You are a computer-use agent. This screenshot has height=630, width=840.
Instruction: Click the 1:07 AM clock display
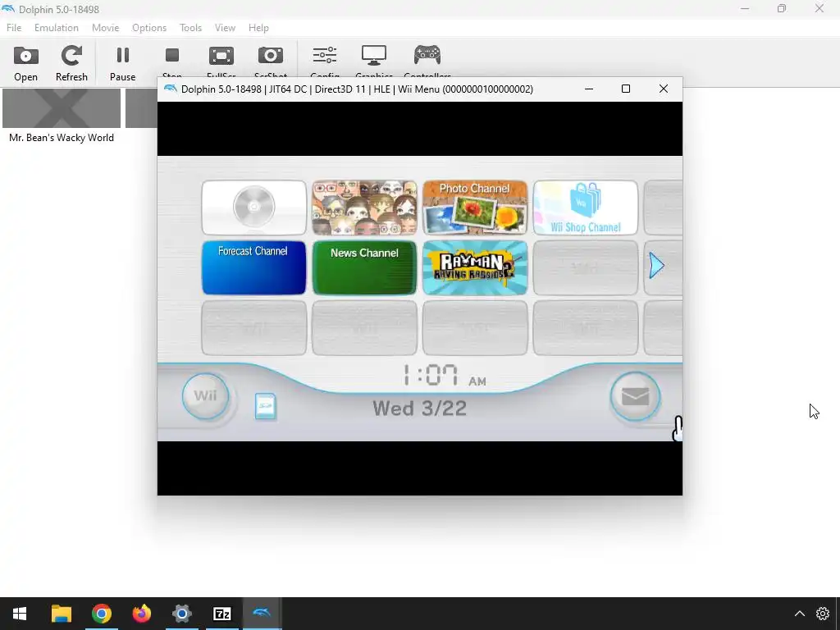click(x=444, y=375)
